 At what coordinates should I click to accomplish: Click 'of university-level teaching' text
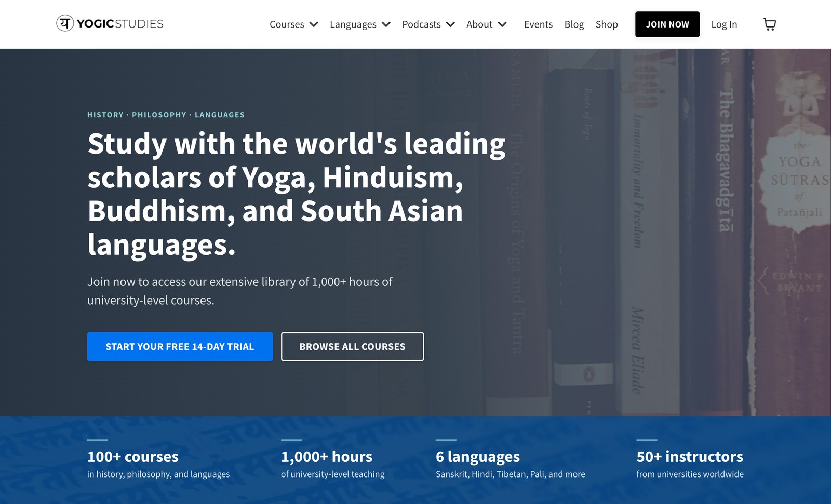(x=333, y=474)
